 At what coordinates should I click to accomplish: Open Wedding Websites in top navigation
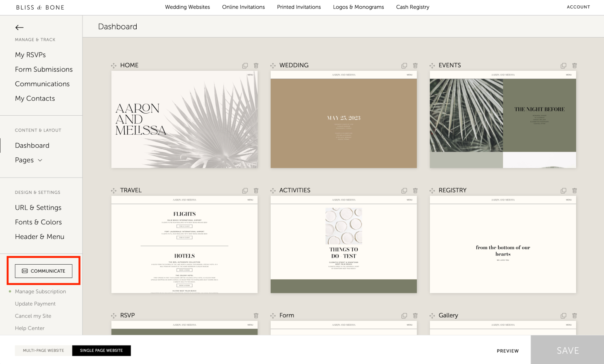[x=187, y=7]
